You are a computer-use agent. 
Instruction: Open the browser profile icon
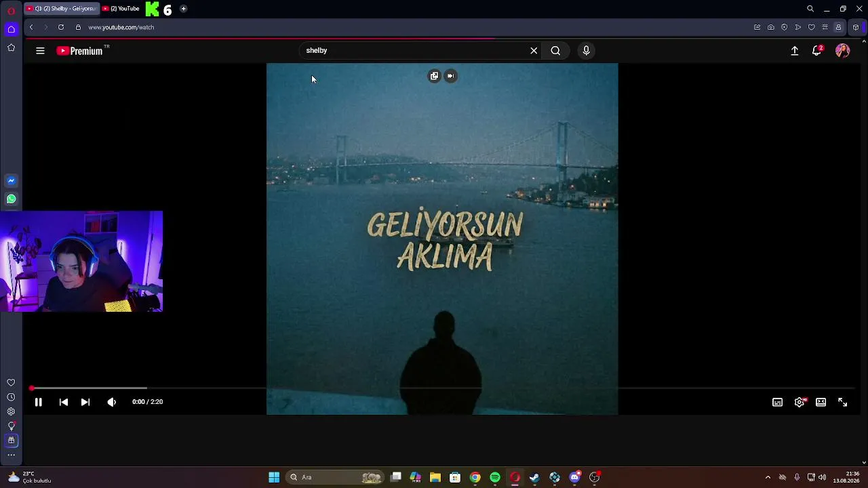point(838,27)
